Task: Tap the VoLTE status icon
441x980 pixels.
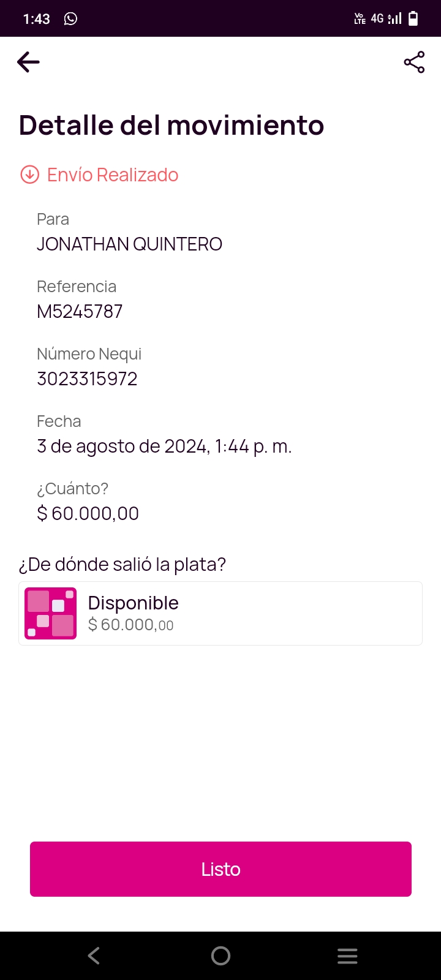Action: pyautogui.click(x=360, y=18)
